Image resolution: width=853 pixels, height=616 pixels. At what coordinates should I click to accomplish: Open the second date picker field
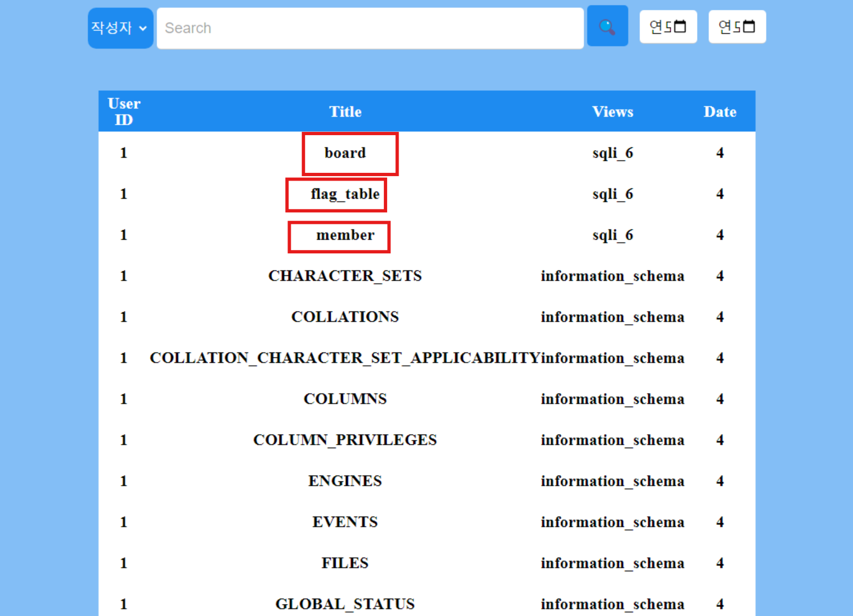coord(737,26)
